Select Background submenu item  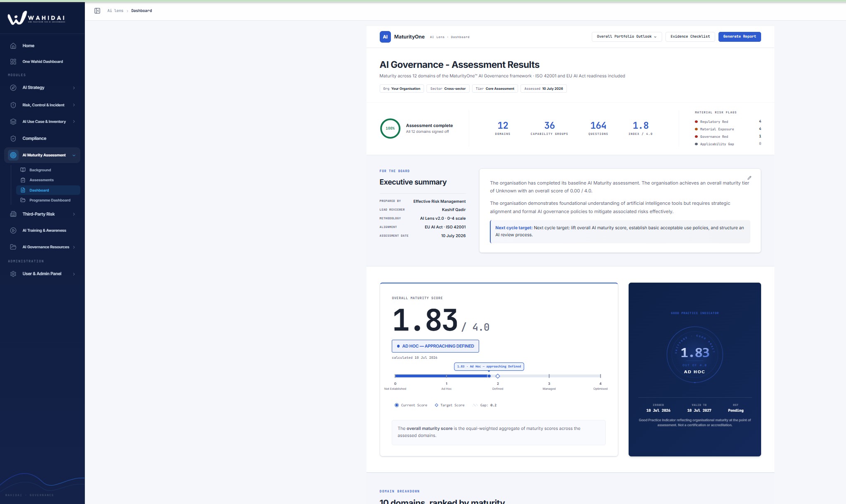pyautogui.click(x=48, y=170)
